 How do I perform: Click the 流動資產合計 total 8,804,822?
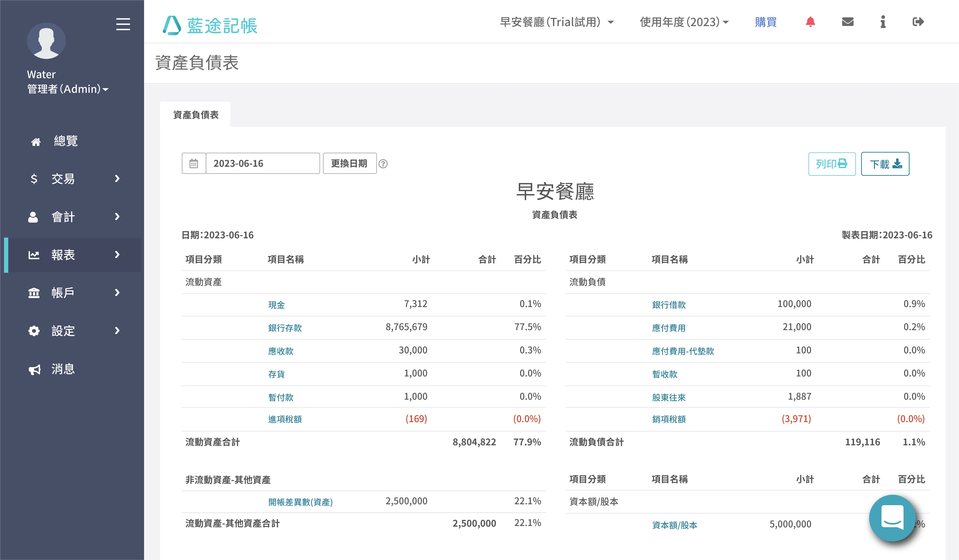474,442
